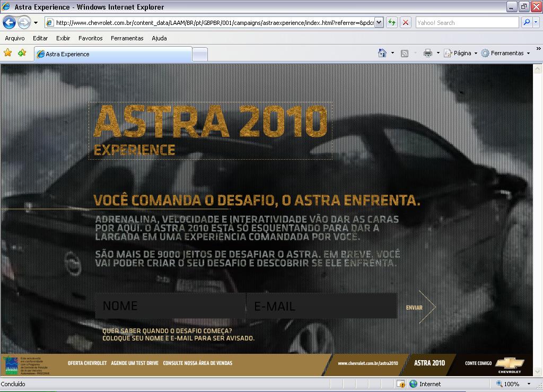Screen dimensions: 543x392
Task: Expand the toolbar overflow chevron
Action: pyautogui.click(x=539, y=49)
